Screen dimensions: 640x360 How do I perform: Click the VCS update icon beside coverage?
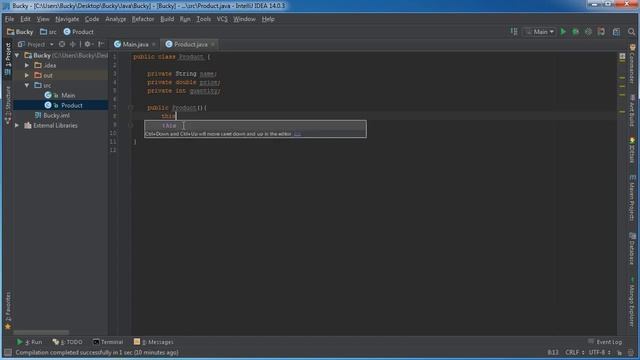tap(601, 31)
